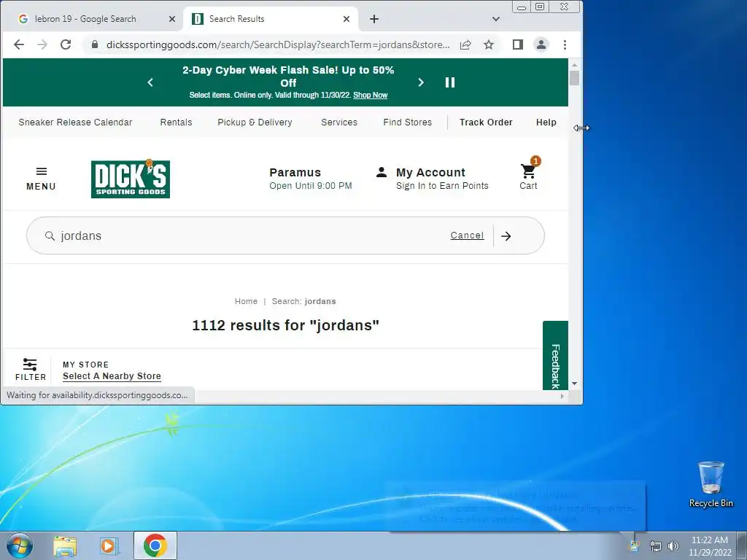Click the magnifier icon in search box
The image size is (747, 560).
pyautogui.click(x=50, y=236)
